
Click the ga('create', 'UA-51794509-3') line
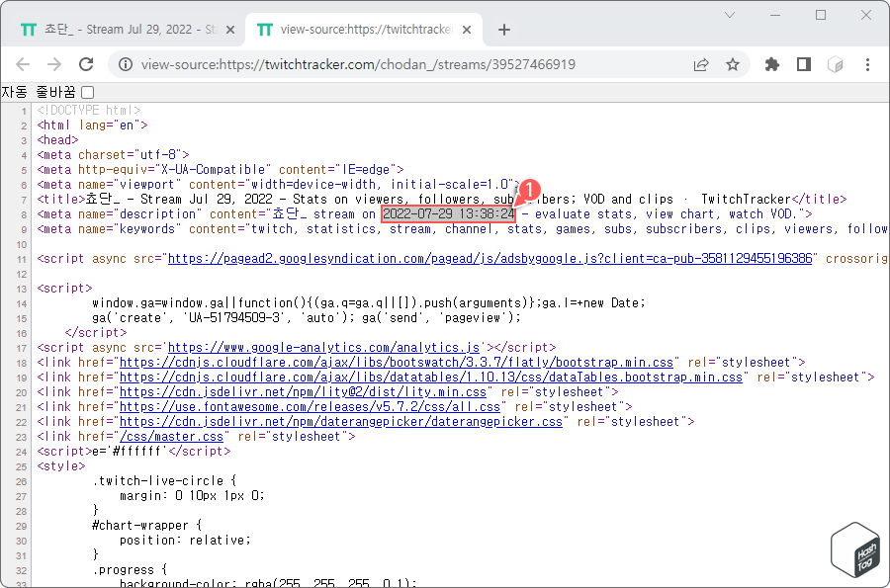tap(307, 318)
